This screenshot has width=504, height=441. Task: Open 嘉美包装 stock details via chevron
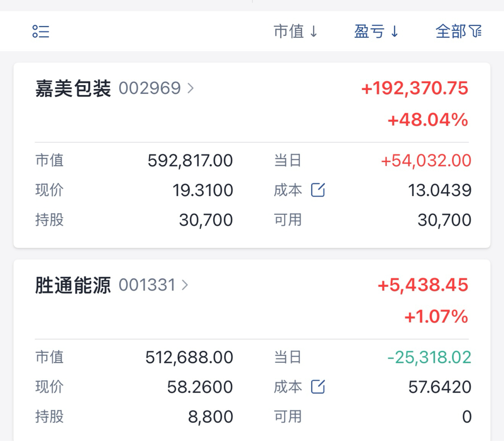tap(191, 88)
